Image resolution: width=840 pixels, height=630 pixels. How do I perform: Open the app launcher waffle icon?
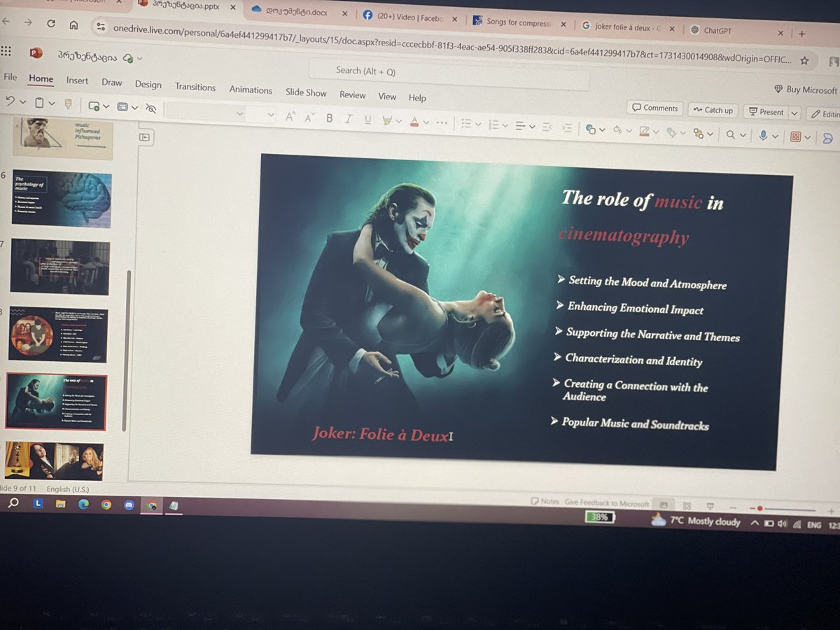[6, 50]
